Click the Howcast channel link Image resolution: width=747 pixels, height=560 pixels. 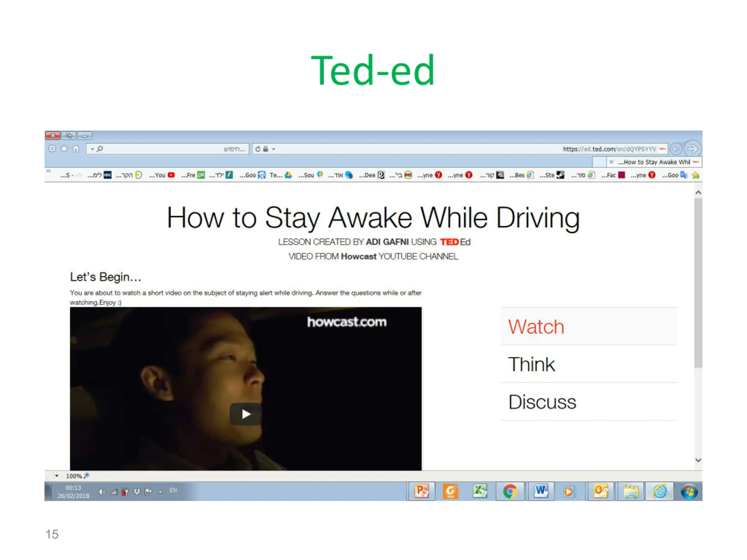(x=359, y=257)
